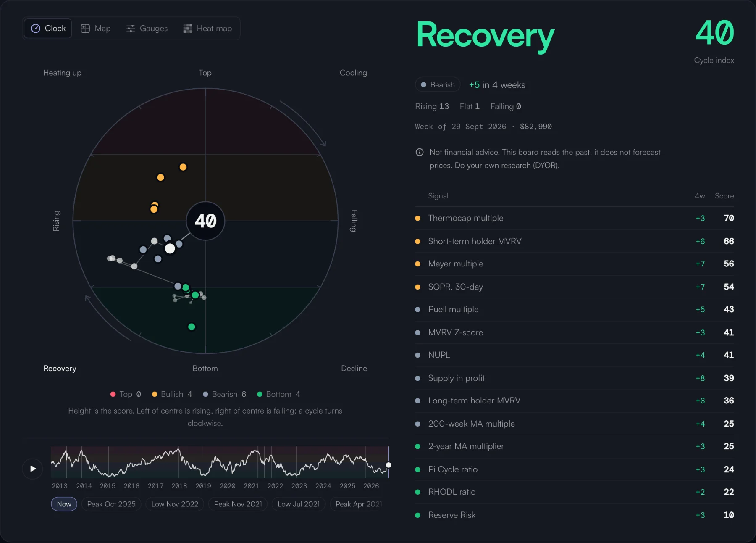This screenshot has height=543, width=756.
Task: Jump to Peak Nov 2021 preset
Action: tap(238, 504)
